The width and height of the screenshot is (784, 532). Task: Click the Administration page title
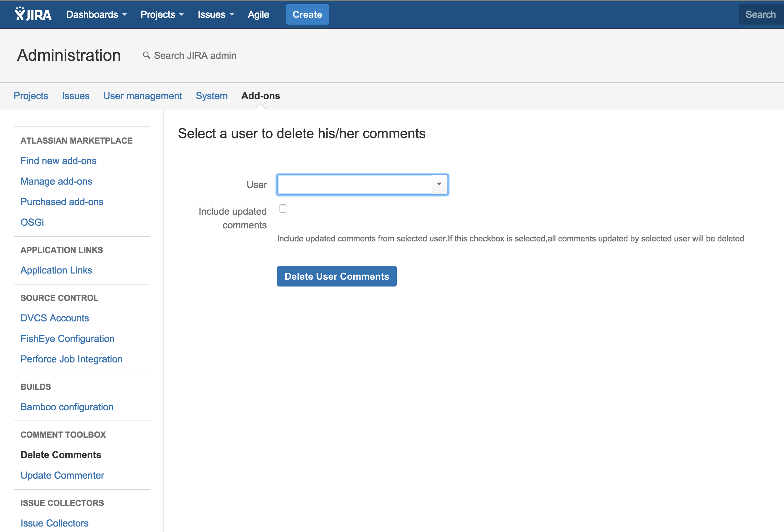point(69,55)
